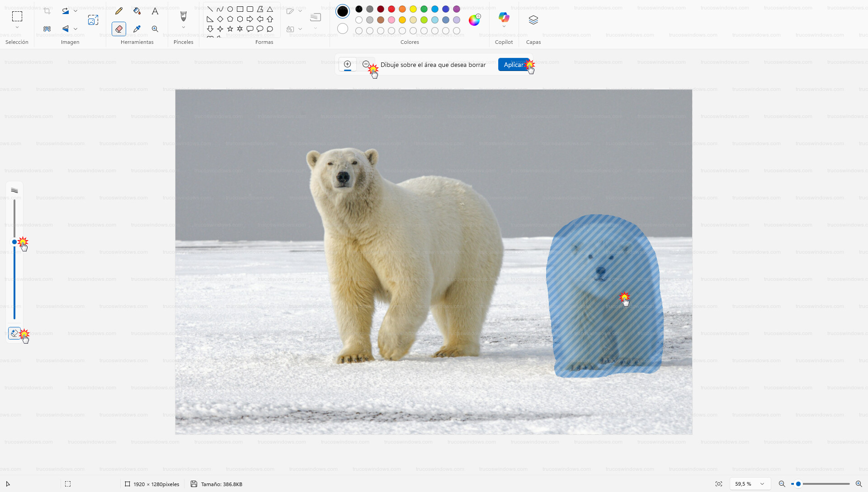
Task: Expand the Flip options dropdown arrow
Action: coord(75,28)
